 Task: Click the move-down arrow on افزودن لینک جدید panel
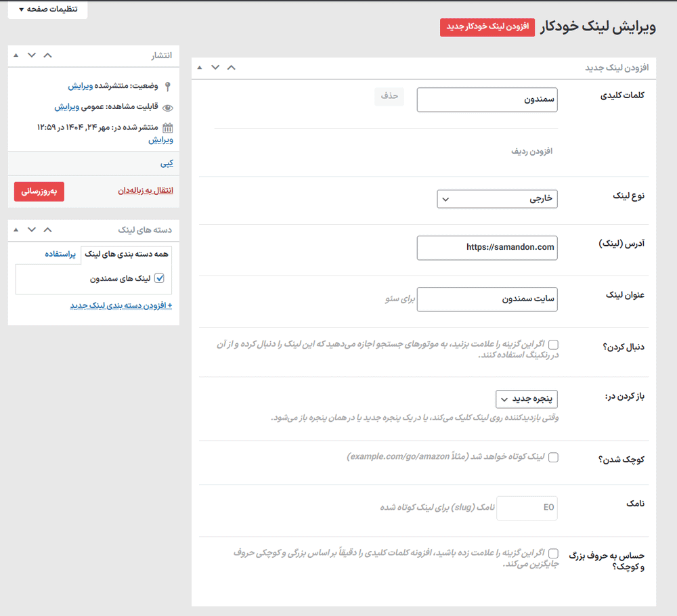[x=215, y=68]
